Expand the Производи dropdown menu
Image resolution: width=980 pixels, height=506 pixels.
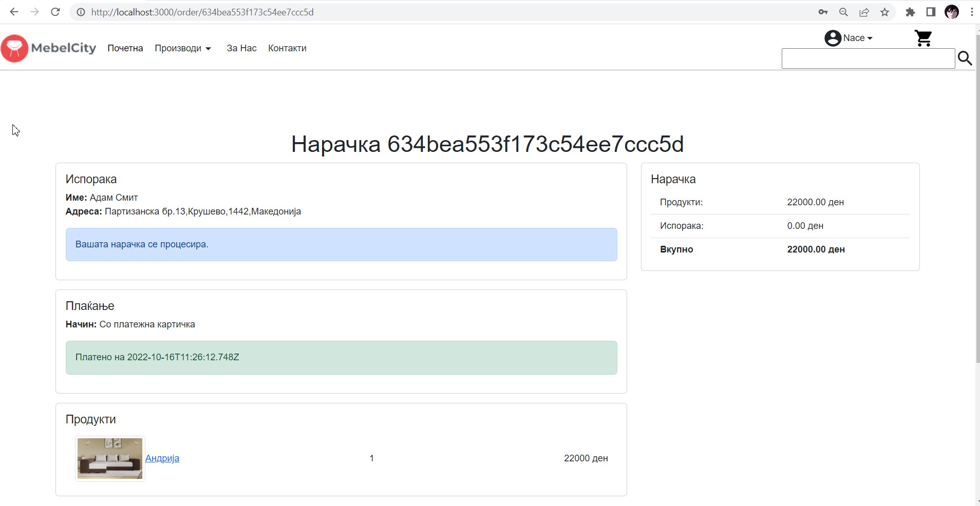[183, 48]
